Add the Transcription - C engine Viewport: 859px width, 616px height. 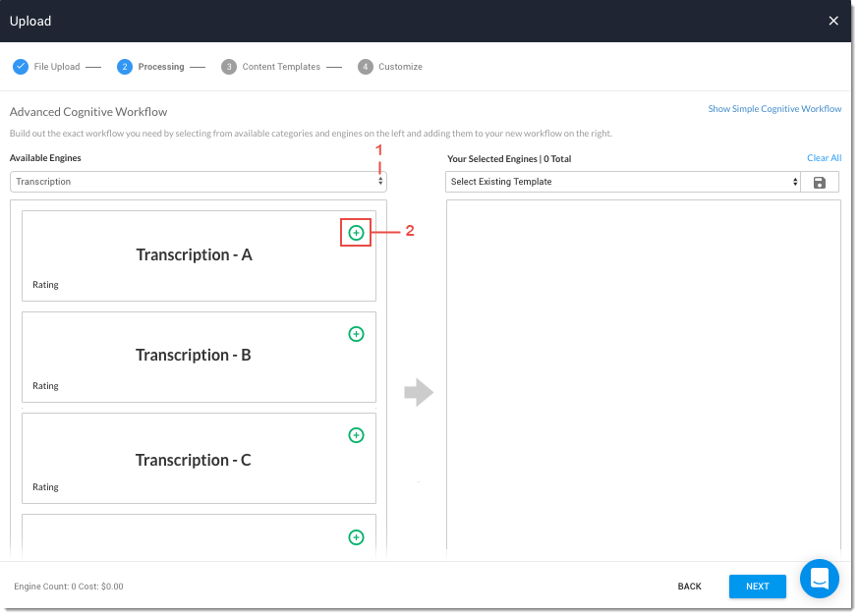(x=356, y=435)
